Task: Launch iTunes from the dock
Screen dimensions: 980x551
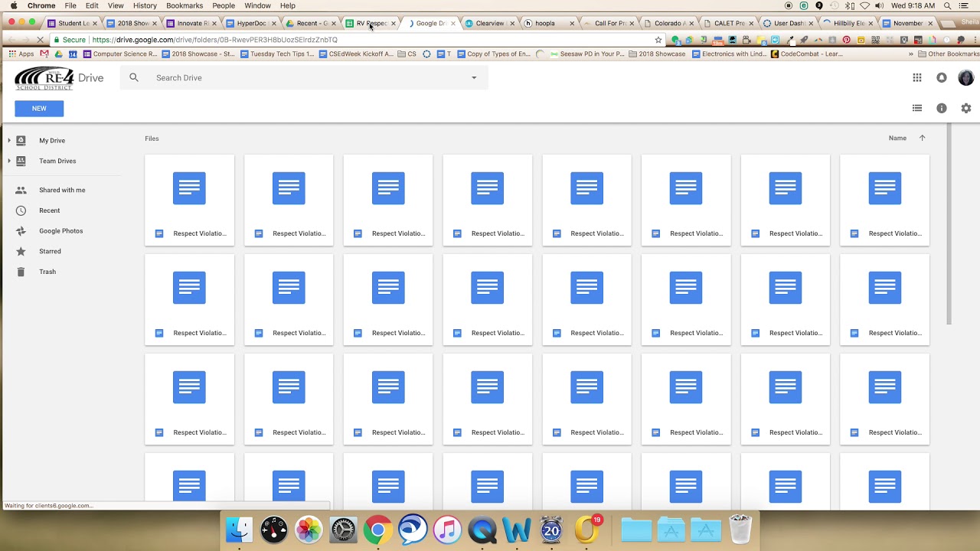Action: 448,529
